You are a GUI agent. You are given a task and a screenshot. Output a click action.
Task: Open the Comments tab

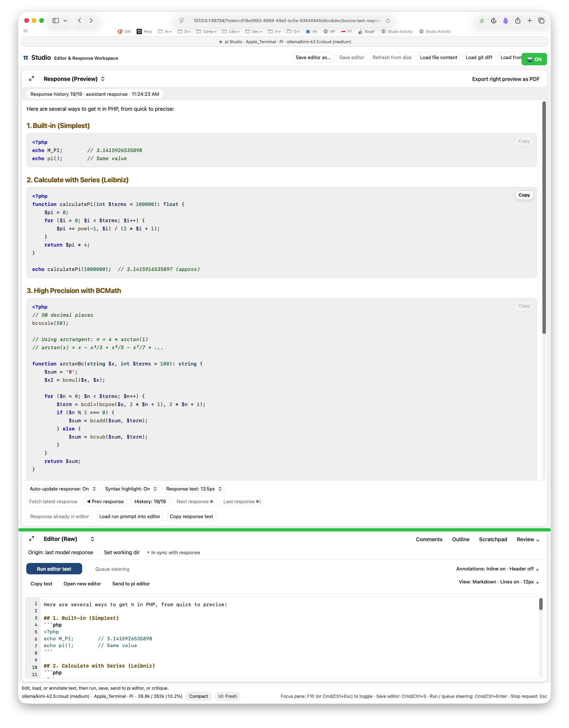pos(429,539)
